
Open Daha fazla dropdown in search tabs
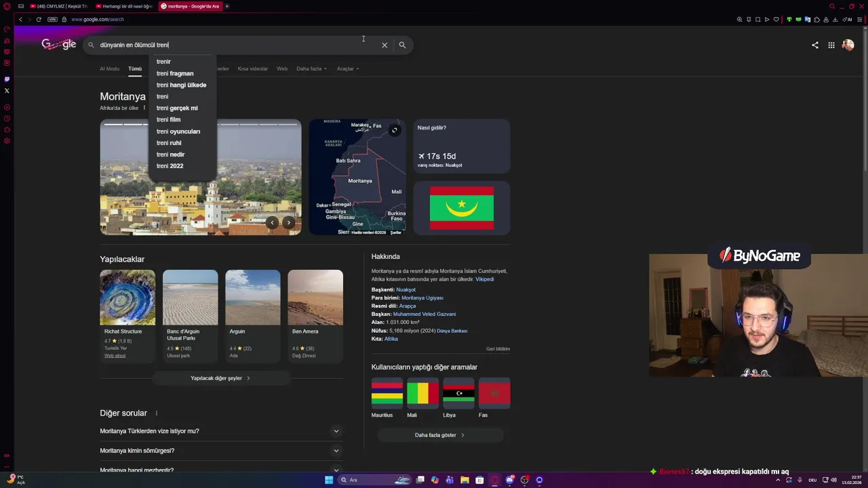(311, 68)
